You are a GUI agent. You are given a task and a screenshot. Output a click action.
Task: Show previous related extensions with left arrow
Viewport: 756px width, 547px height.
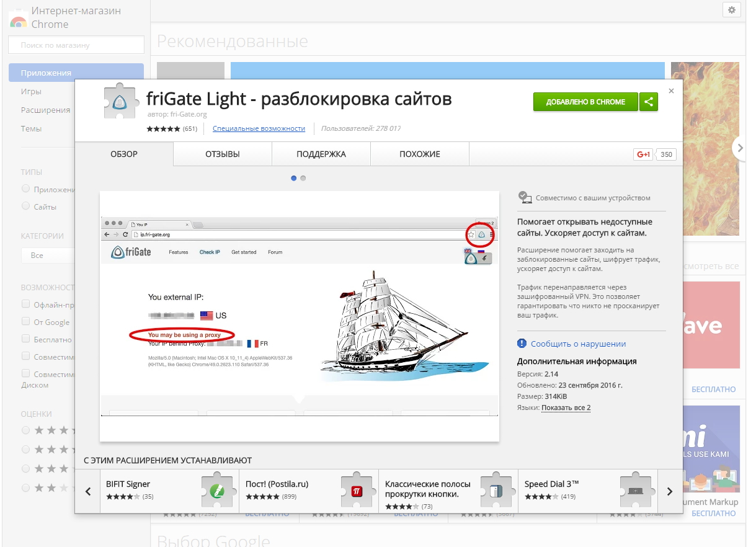88,491
